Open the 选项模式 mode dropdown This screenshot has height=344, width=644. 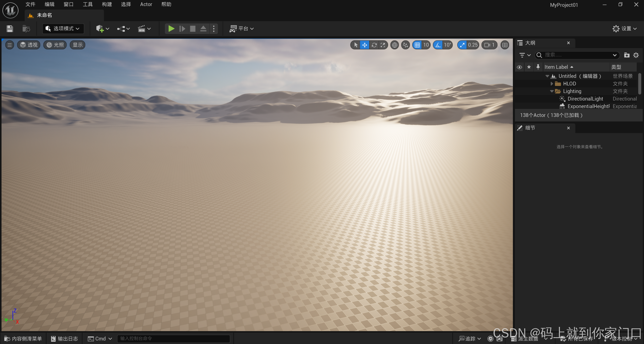(63, 29)
